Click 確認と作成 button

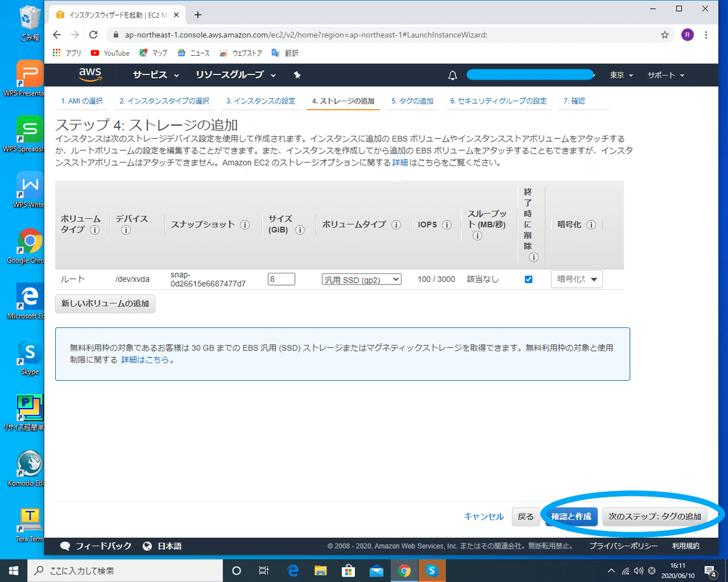pos(571,517)
